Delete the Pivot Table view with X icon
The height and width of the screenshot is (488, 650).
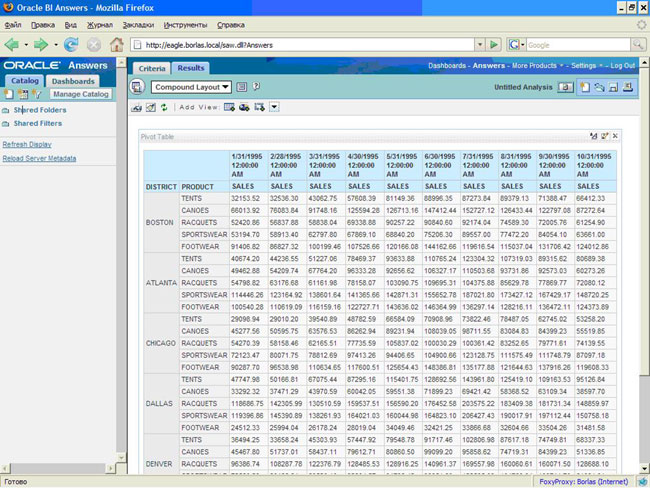point(615,136)
